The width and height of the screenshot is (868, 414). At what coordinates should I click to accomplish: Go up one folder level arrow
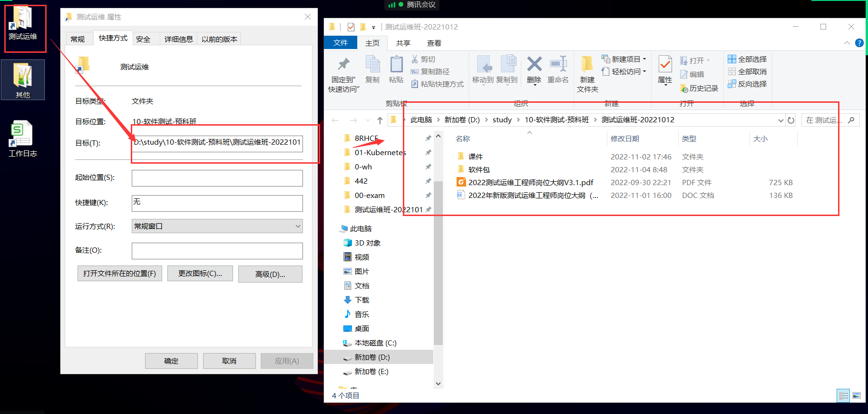pos(380,120)
